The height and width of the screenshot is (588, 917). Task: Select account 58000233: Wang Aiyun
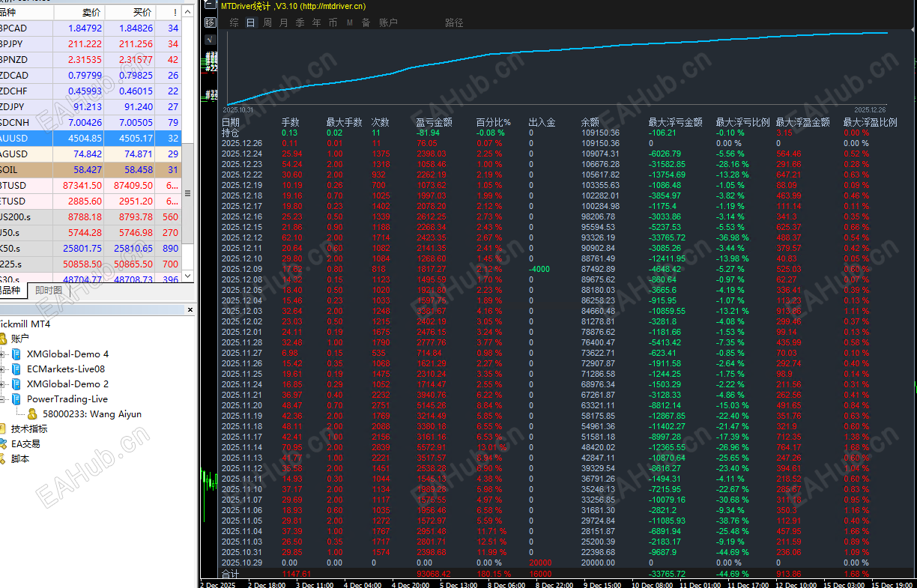click(x=92, y=414)
